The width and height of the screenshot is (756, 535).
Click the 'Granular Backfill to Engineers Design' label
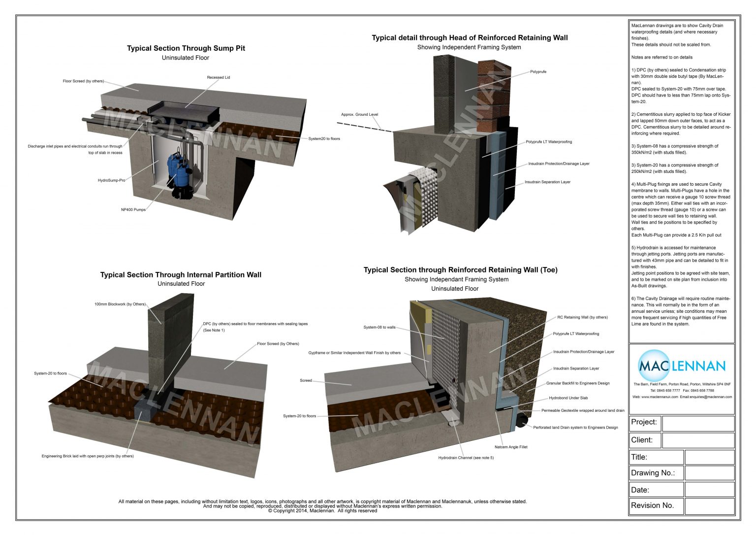coord(578,383)
